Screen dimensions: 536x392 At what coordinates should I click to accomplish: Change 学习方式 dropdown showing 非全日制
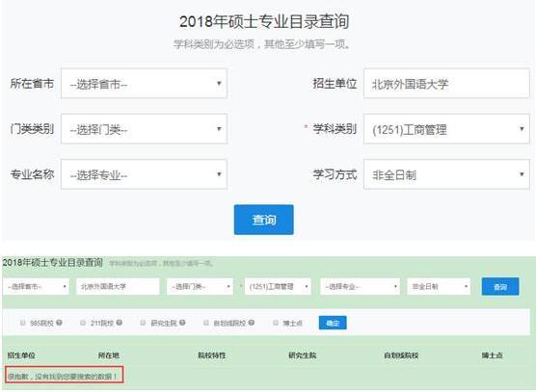(446, 174)
